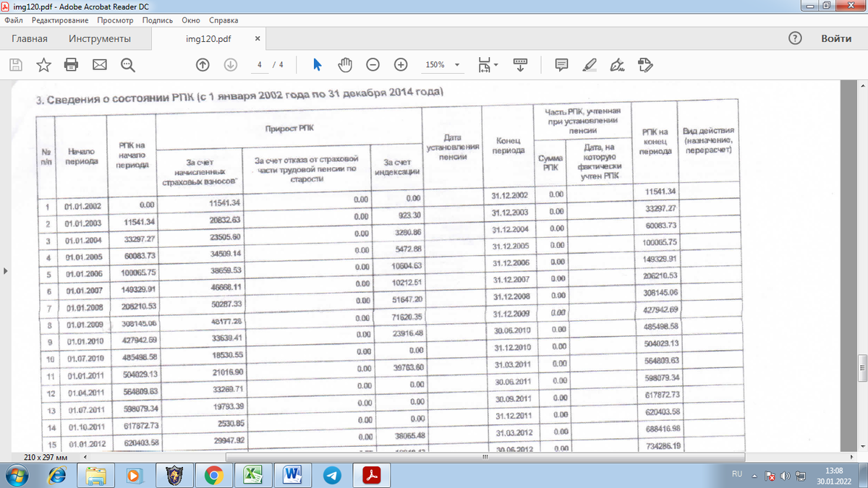Viewport: 868px width, 488px height.
Task: Add a comment note icon
Action: (x=561, y=65)
